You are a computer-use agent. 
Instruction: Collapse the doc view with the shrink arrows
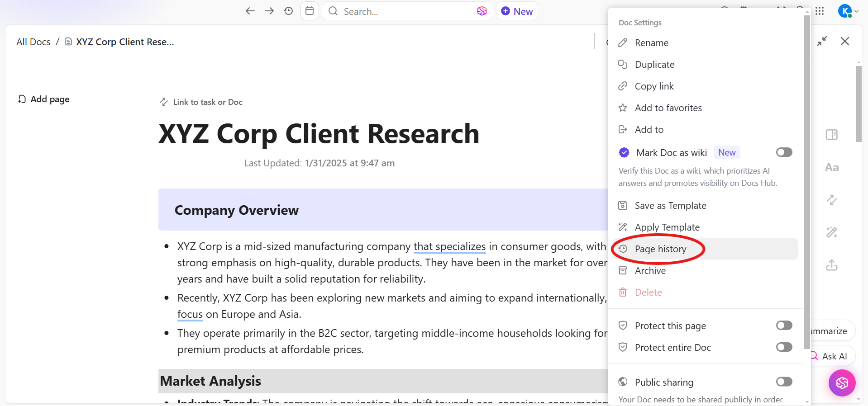(822, 41)
